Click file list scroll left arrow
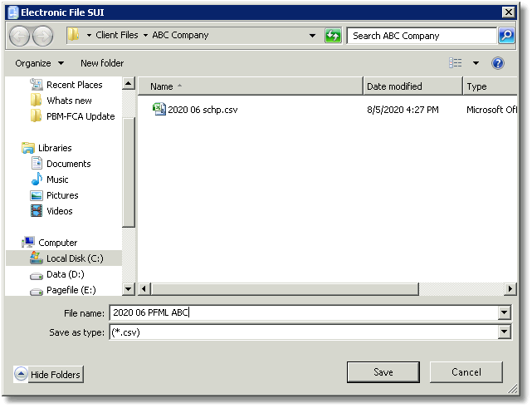This screenshot has height=408, width=532. click(144, 289)
